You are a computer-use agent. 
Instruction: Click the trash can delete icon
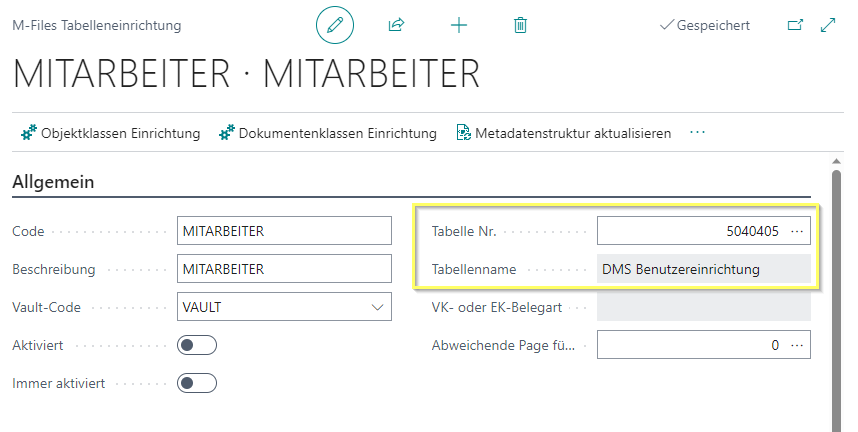[x=520, y=25]
